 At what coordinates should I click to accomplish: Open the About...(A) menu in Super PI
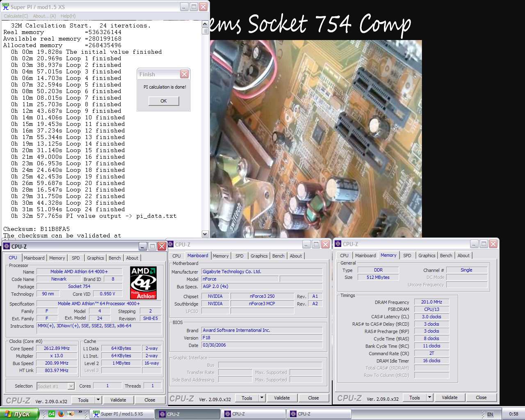[x=44, y=16]
